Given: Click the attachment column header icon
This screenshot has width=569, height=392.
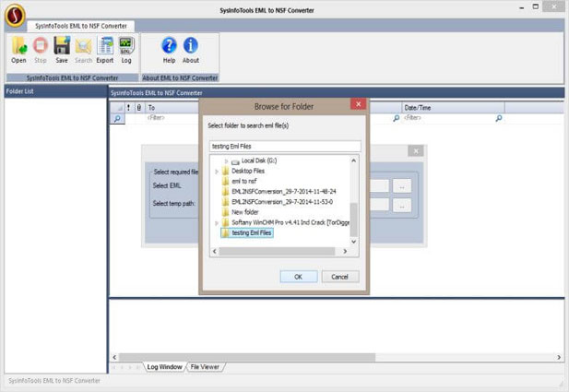Looking at the screenshot, I should (139, 107).
